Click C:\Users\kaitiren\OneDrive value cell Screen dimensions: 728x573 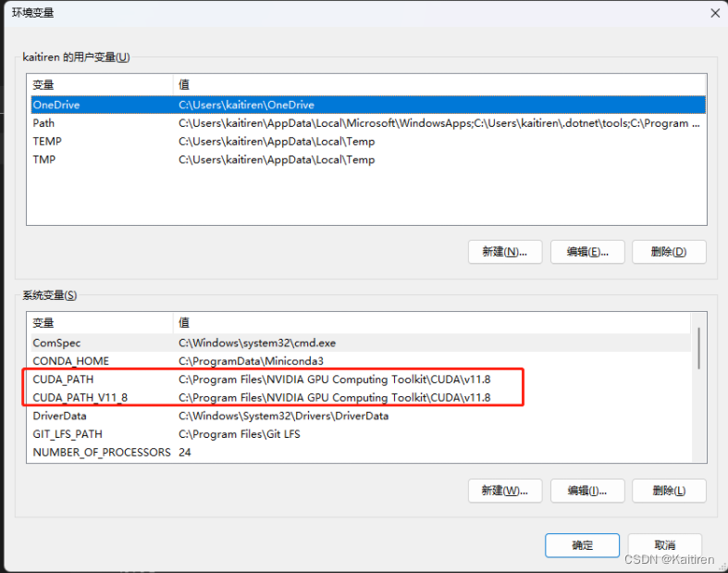(247, 105)
